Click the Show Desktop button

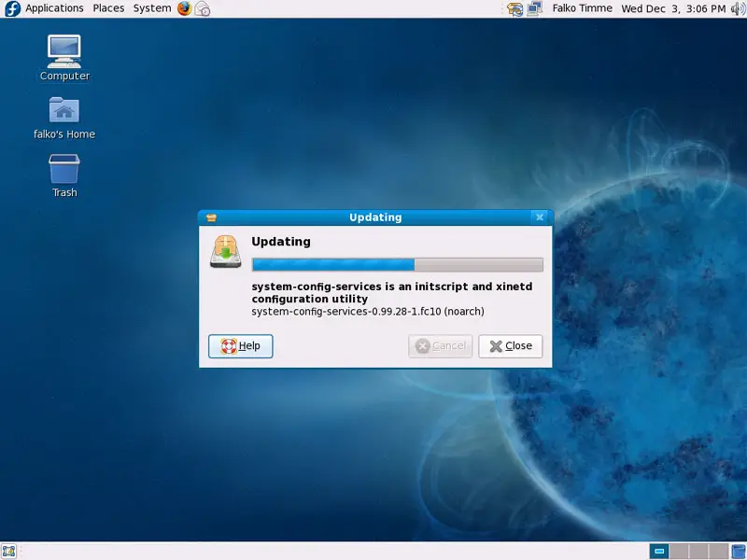click(x=8, y=551)
